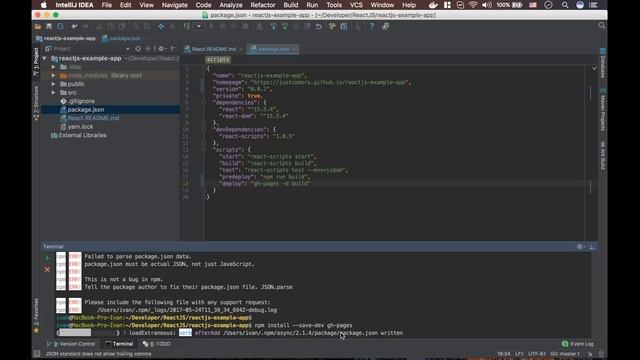Click the Build project toolbar icon
This screenshot has height=360, width=640.
pos(187,27)
